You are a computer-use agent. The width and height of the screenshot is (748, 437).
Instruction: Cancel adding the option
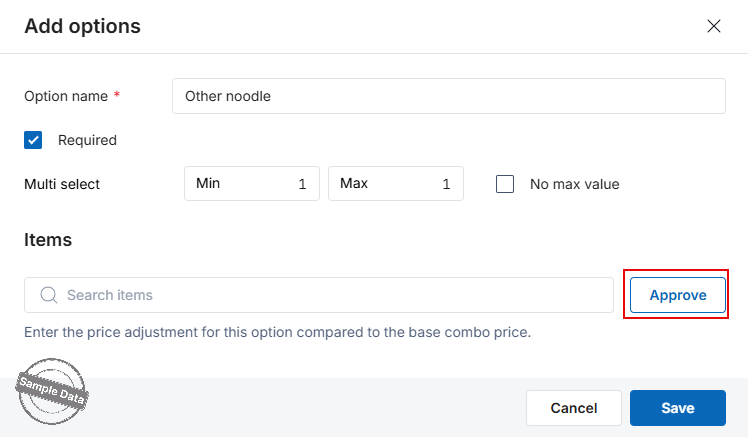click(574, 408)
